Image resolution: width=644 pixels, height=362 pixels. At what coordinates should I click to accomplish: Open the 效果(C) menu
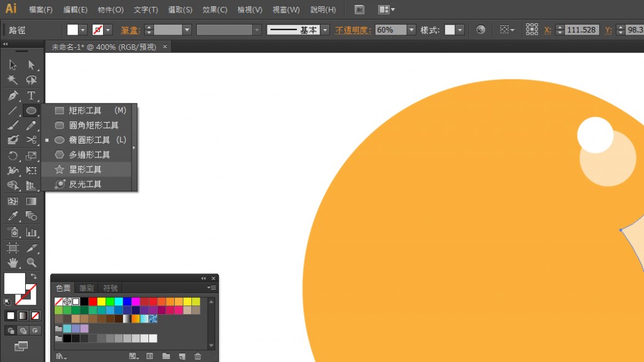click(215, 9)
